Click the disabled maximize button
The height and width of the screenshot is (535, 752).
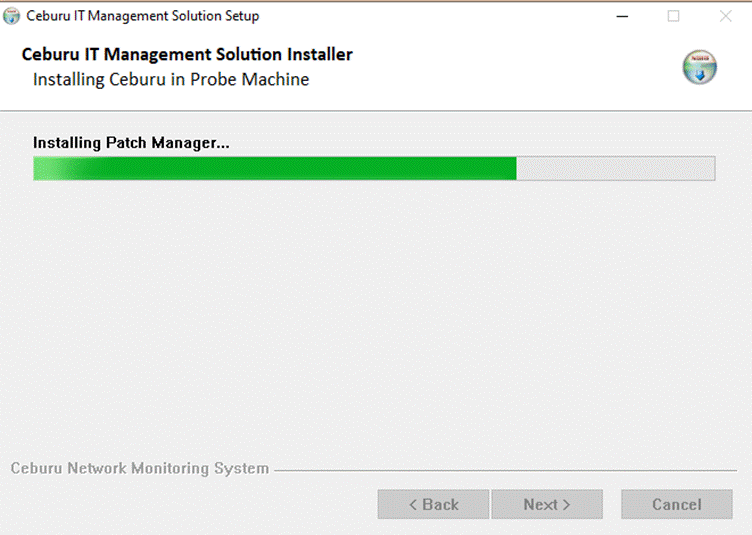coord(673,16)
